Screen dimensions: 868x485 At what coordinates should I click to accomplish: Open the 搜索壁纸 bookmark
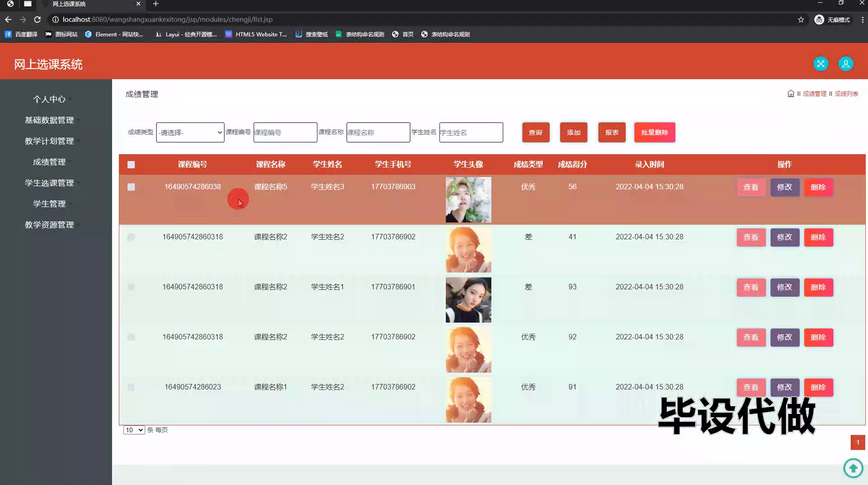click(311, 34)
